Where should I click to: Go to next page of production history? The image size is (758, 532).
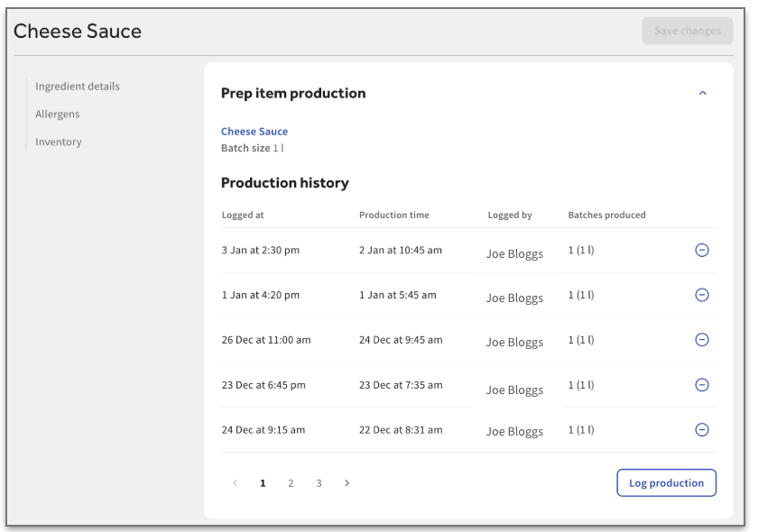(347, 483)
